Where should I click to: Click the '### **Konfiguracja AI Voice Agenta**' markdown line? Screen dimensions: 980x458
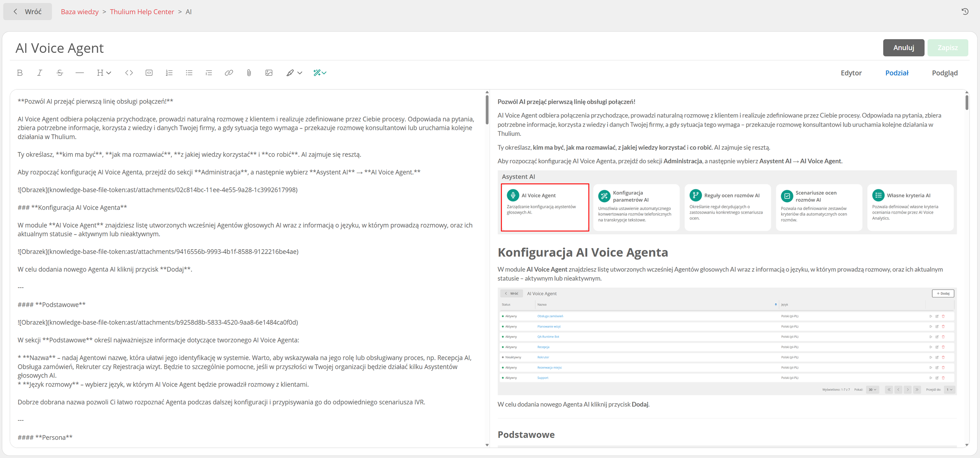point(72,208)
